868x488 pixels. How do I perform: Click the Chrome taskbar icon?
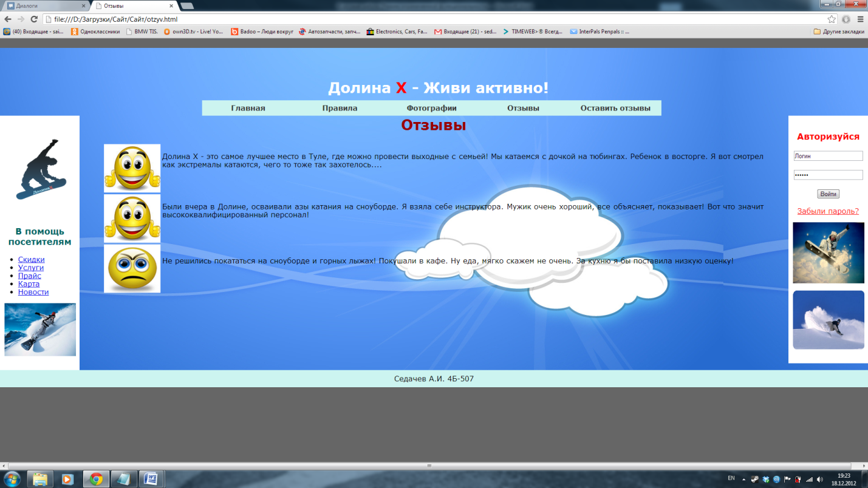[95, 479]
